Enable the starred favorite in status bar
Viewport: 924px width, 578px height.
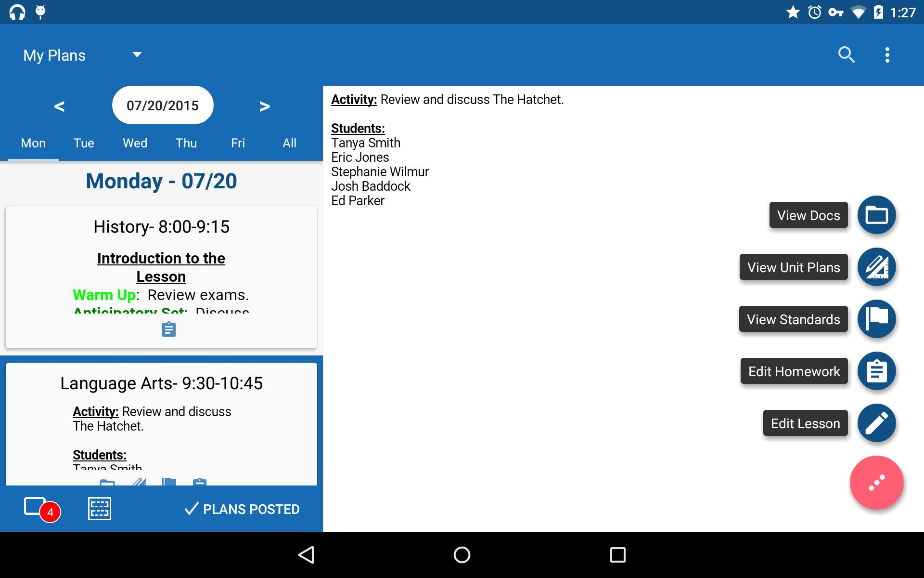coord(783,12)
